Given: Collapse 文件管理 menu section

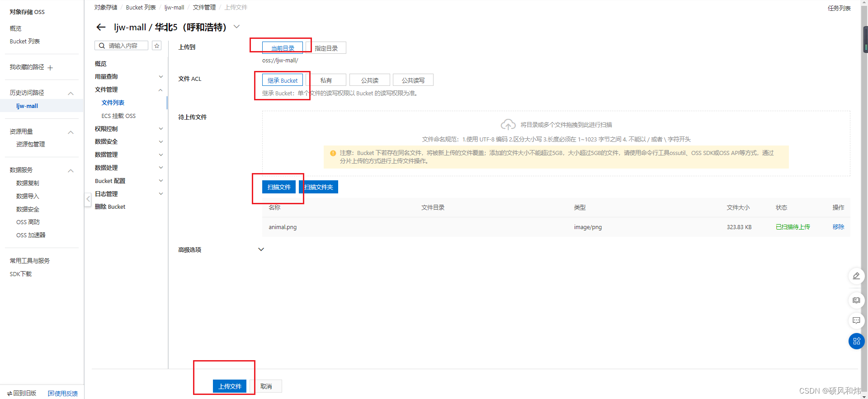Looking at the screenshot, I should pyautogui.click(x=160, y=90).
